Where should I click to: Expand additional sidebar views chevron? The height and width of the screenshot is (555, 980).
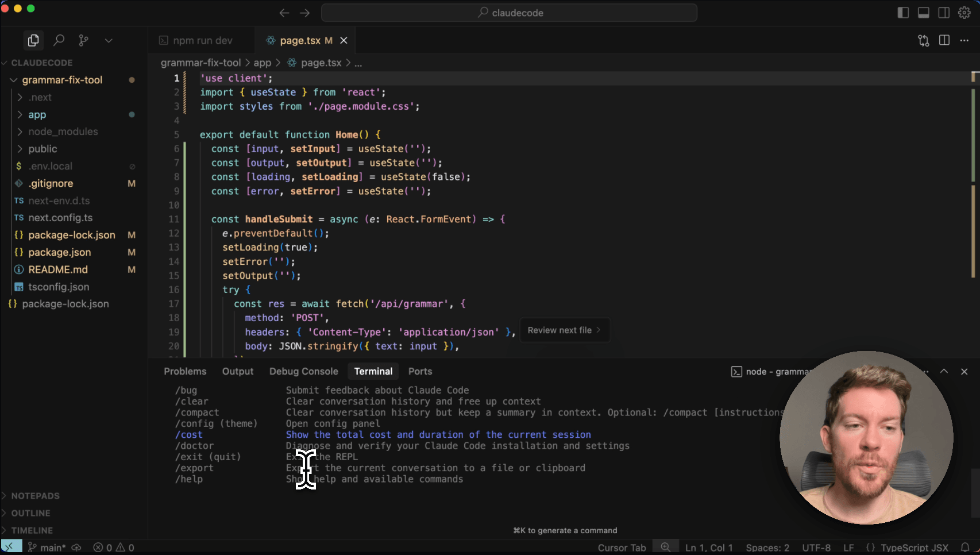(x=109, y=40)
